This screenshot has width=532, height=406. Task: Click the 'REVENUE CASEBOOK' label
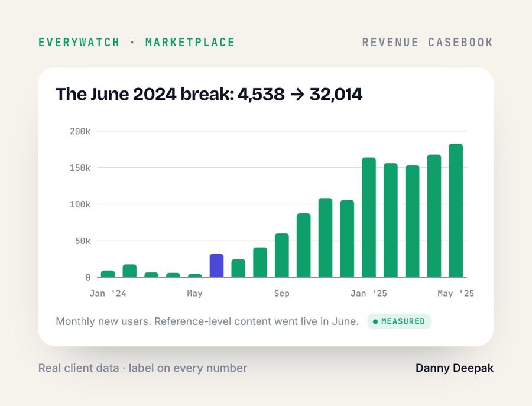[x=427, y=43]
